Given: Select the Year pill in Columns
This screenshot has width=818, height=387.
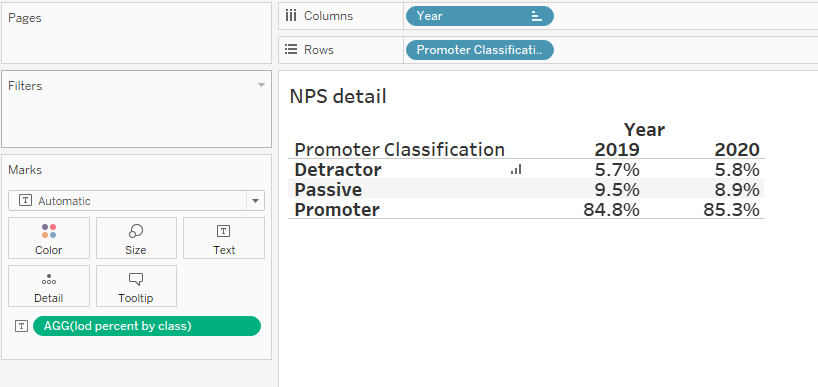Looking at the screenshot, I should point(479,16).
